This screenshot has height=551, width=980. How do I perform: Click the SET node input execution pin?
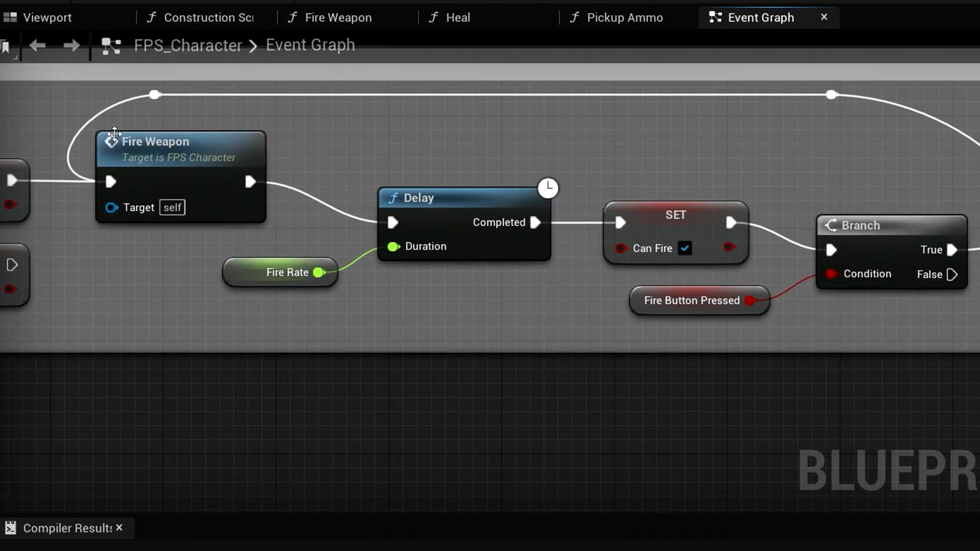coord(620,222)
